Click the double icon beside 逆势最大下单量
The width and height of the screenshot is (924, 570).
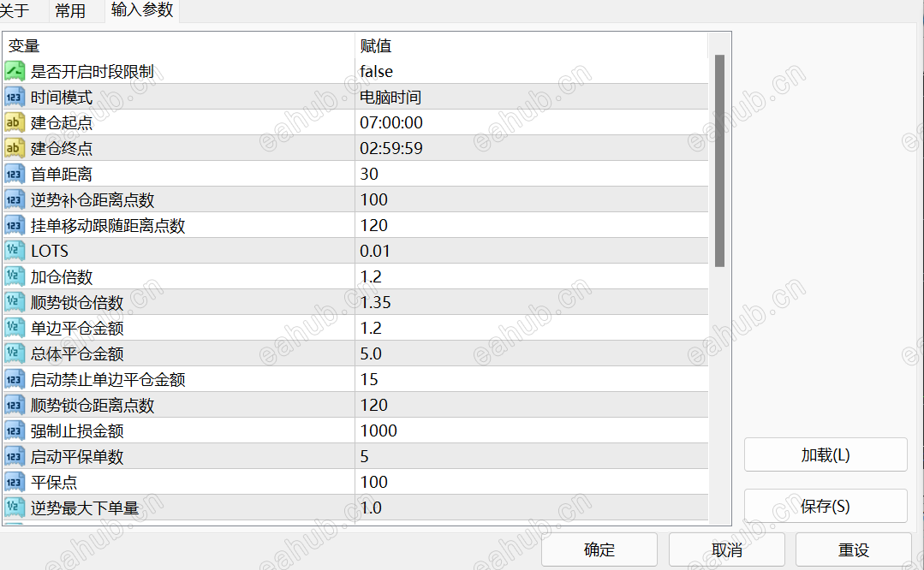tap(15, 508)
